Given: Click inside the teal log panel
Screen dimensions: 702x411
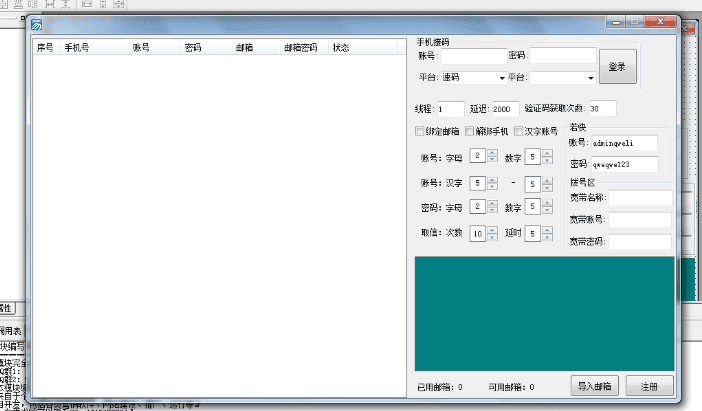Looking at the screenshot, I should [544, 313].
